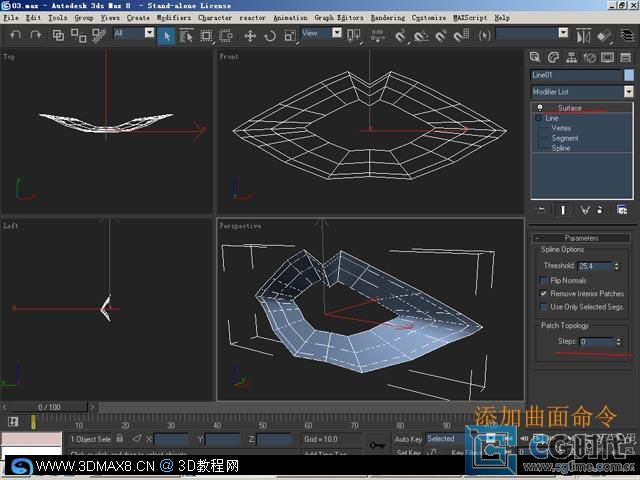The width and height of the screenshot is (640, 480).
Task: Choose the Rectangular Selection Region tool
Action: (x=207, y=36)
